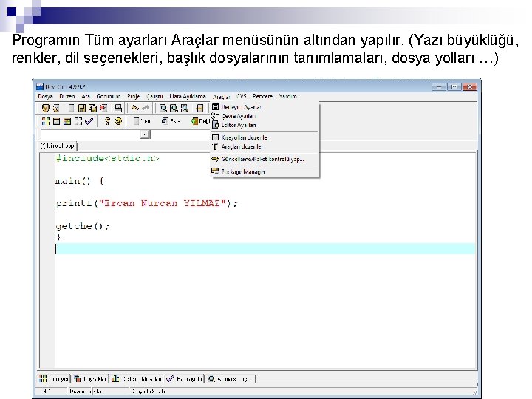532x399 pixels.
Task: Choose Çevre Ayarları menu entry
Action: pyautogui.click(x=265, y=116)
